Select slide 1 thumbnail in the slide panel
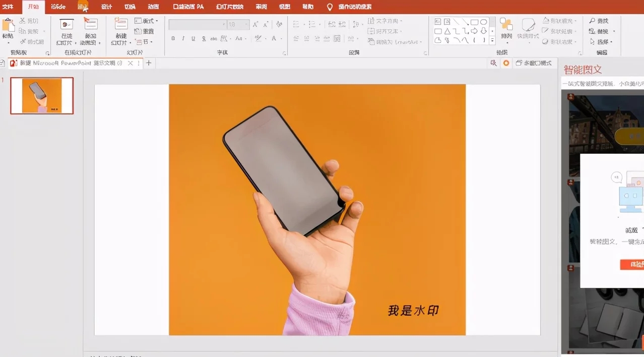Screen dimensions: 644x357 coord(42,95)
